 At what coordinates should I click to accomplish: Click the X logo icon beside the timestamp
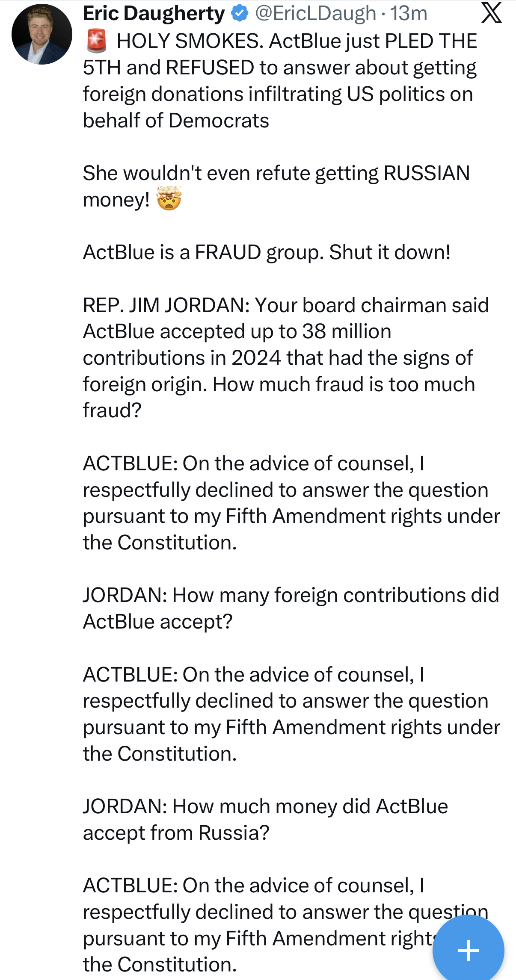click(x=491, y=12)
